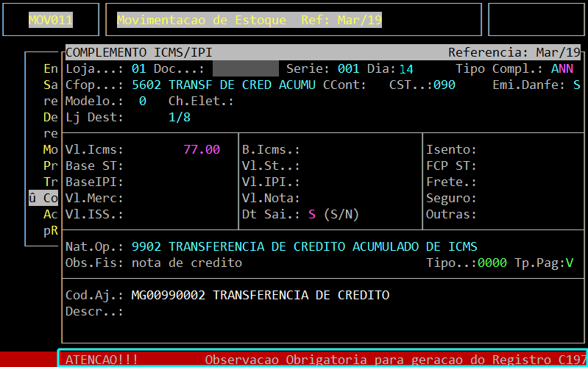
Task: Select Tipo value 0000
Action: [492, 263]
